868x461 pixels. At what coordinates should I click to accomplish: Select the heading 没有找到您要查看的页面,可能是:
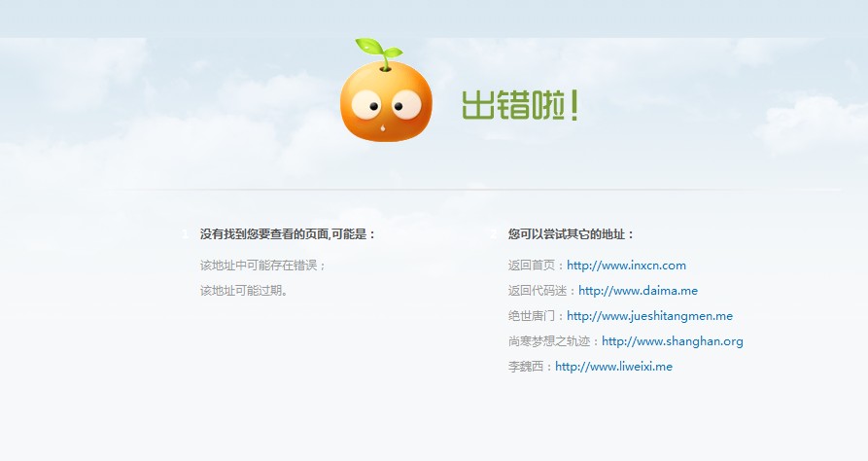pos(288,234)
